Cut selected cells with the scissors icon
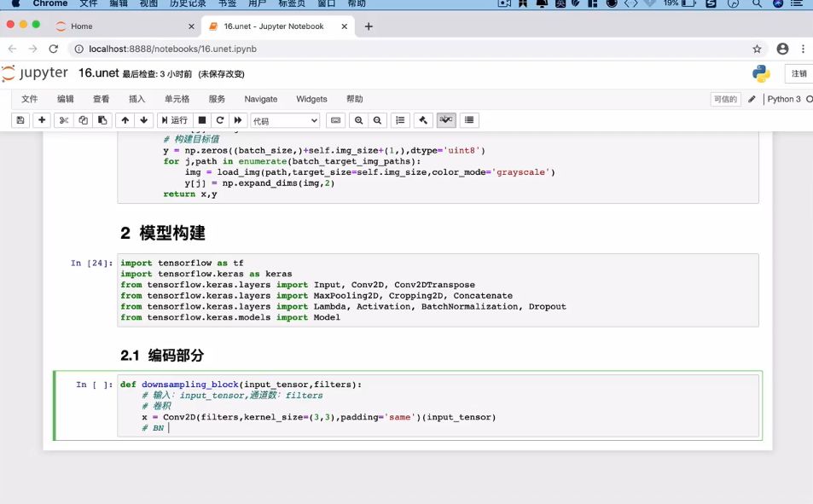Image resolution: width=813 pixels, height=504 pixels. tap(64, 120)
